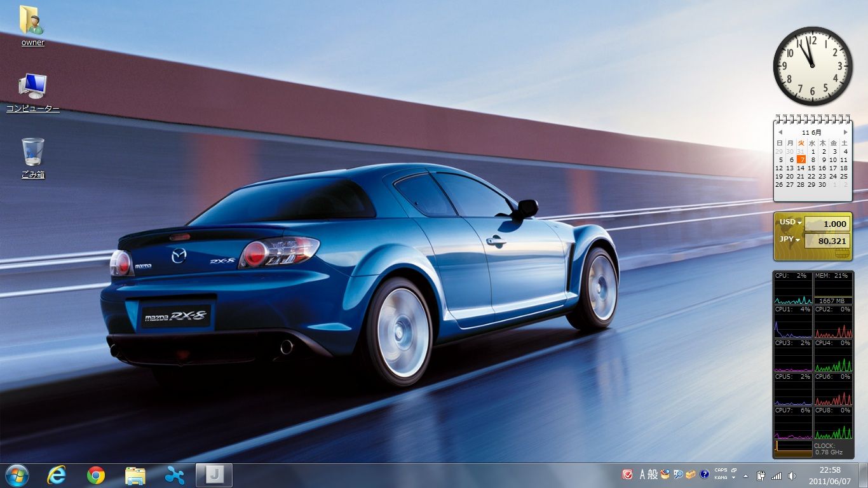
Task: Open the IME help question mark icon
Action: (x=704, y=474)
